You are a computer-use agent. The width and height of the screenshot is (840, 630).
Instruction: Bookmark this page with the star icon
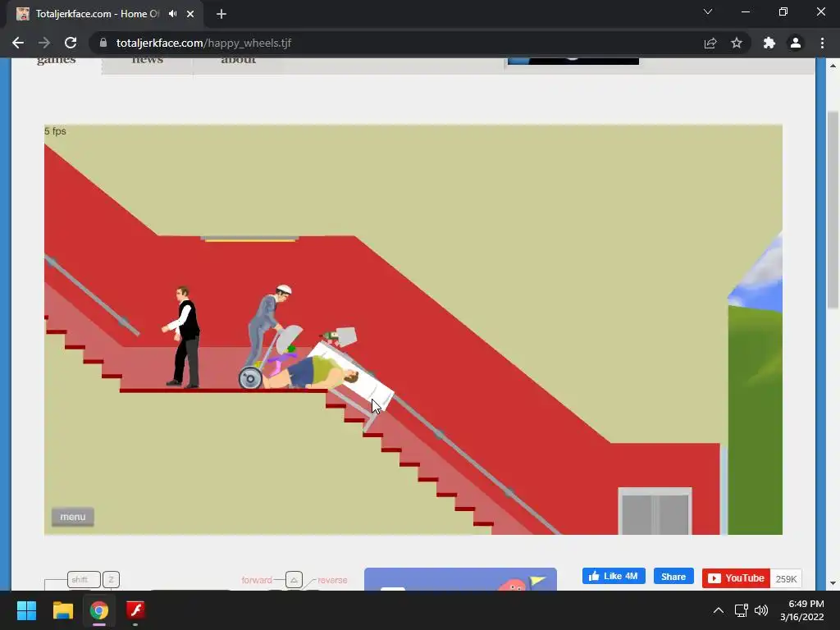click(x=737, y=43)
